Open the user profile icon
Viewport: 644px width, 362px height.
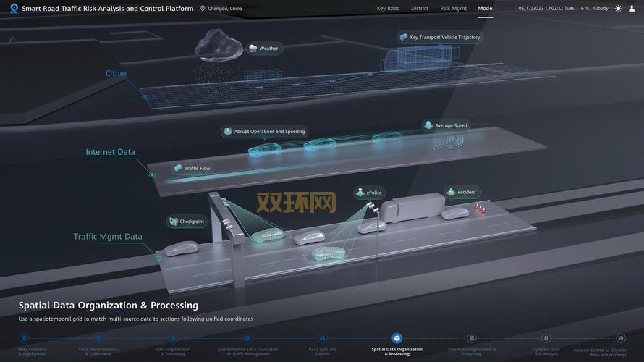(x=632, y=9)
